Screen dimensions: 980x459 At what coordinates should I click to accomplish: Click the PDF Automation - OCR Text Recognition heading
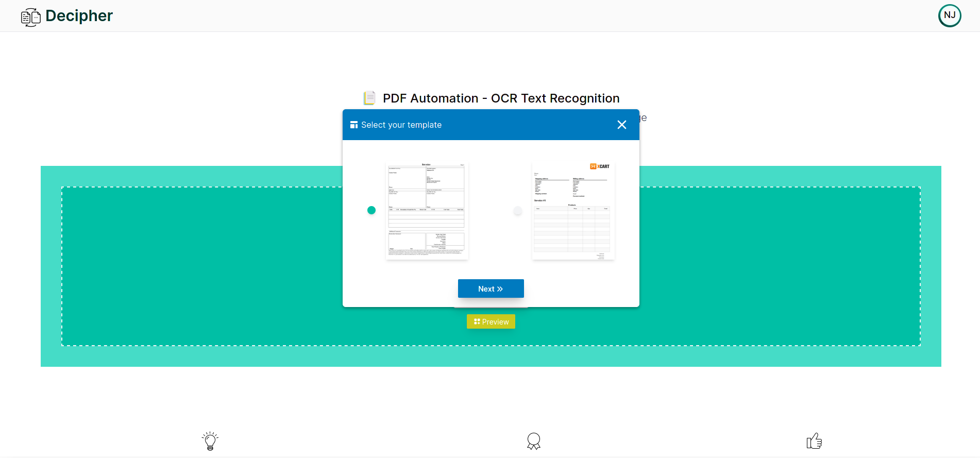pos(501,98)
